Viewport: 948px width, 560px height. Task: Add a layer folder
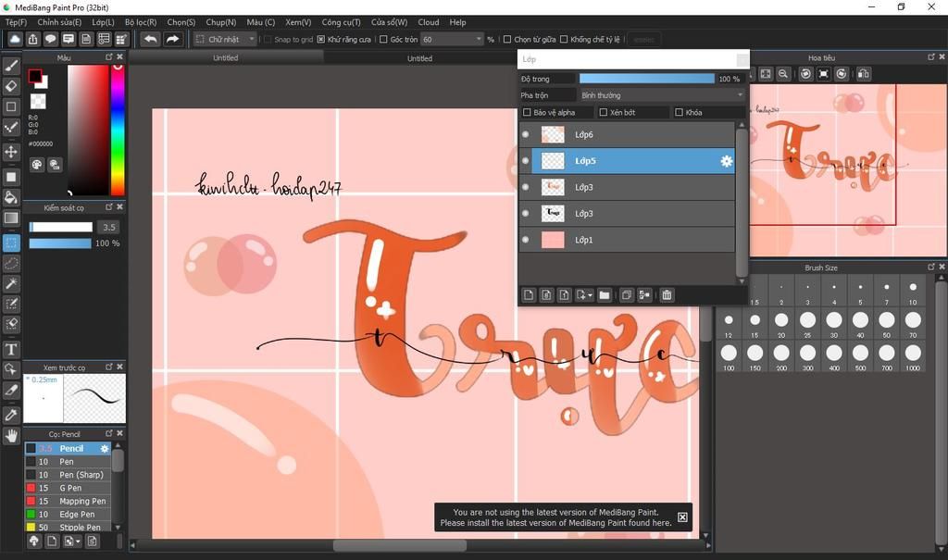coord(604,295)
